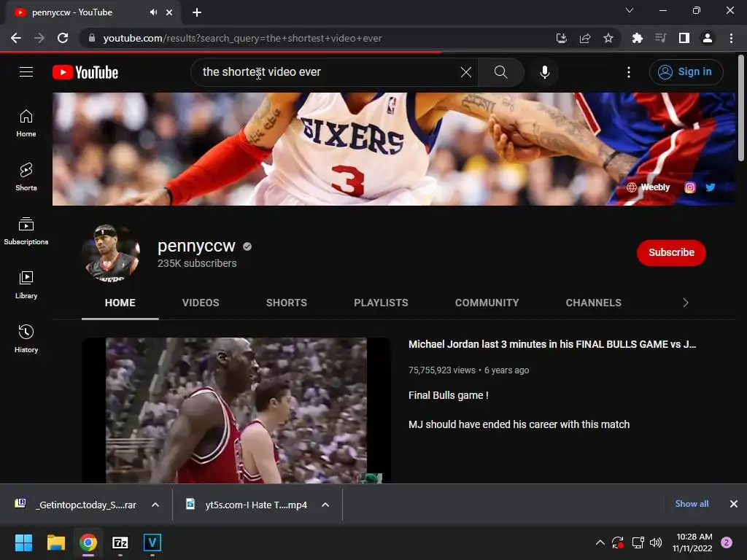Open Home in the sidebar
The width and height of the screenshot is (747, 560).
(x=26, y=123)
